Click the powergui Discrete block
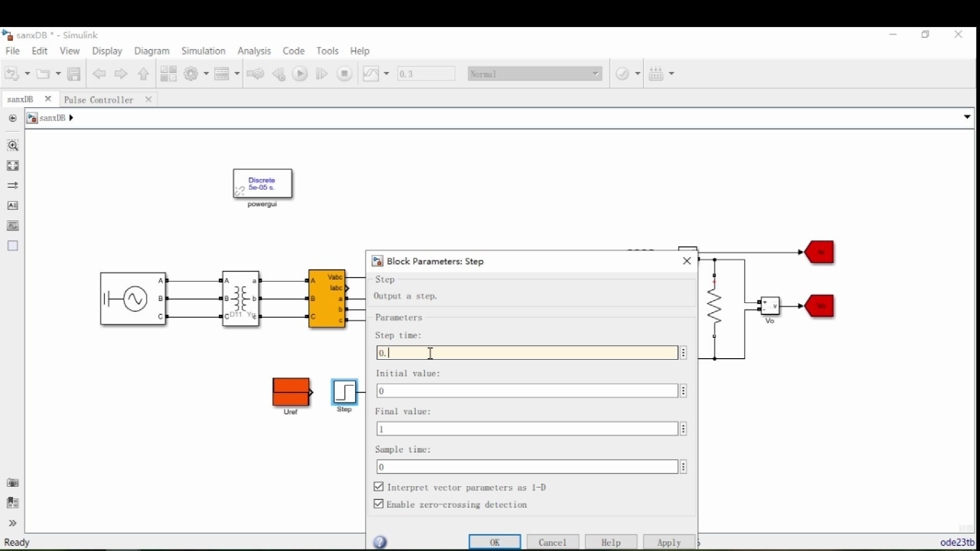Viewport: 980px width, 551px height. (x=262, y=184)
